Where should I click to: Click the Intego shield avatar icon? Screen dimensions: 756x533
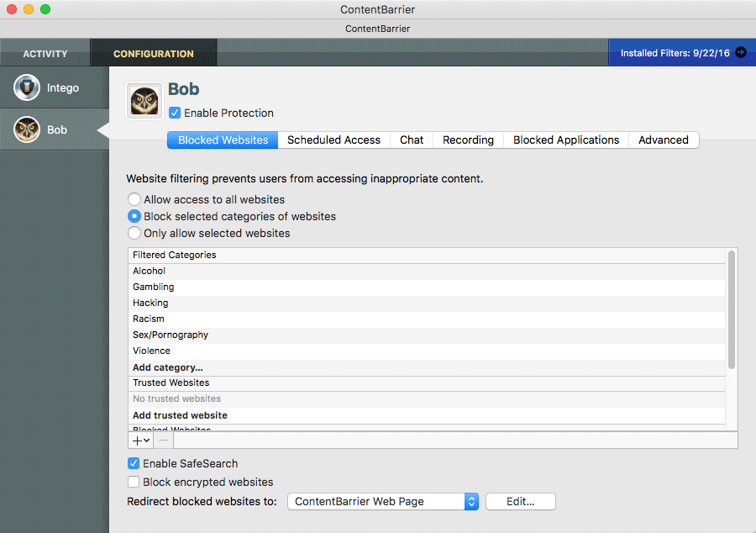coord(27,87)
